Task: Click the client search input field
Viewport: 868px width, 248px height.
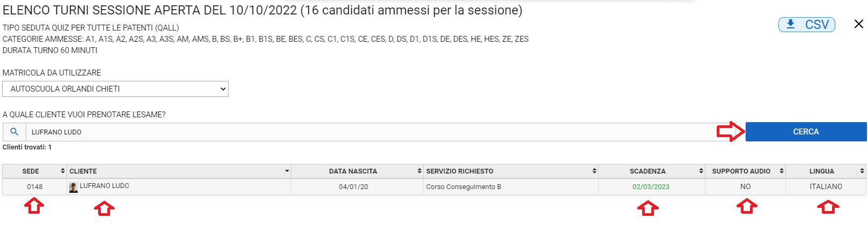Action: (x=370, y=132)
